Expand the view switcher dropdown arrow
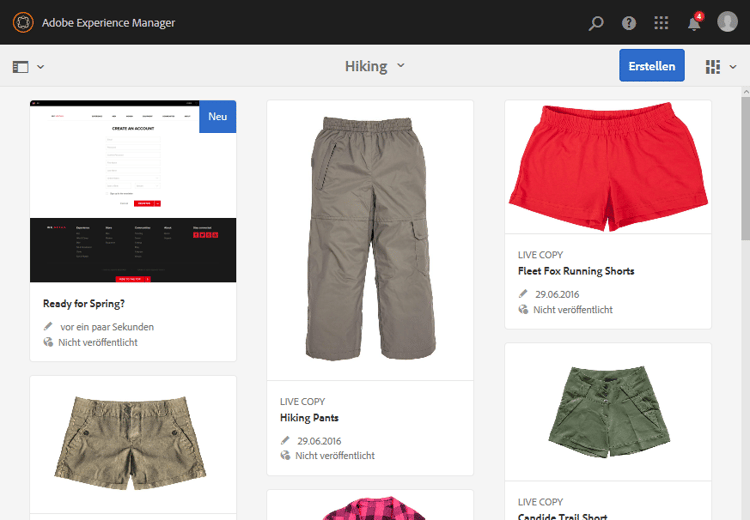The image size is (750, 520). (x=733, y=67)
